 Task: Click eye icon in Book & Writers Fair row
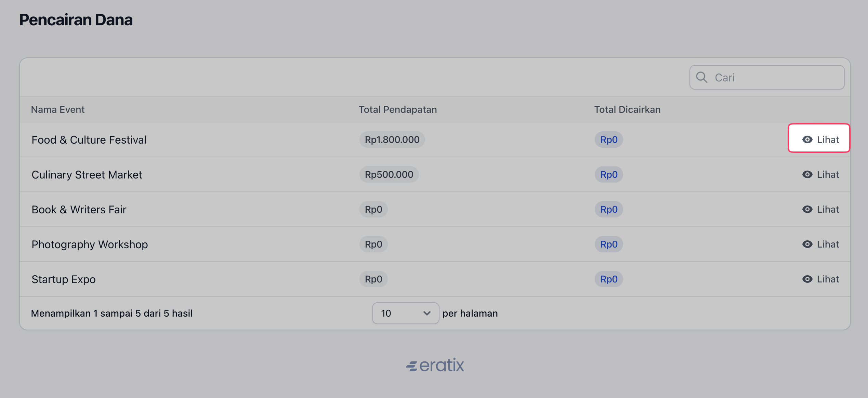click(807, 209)
